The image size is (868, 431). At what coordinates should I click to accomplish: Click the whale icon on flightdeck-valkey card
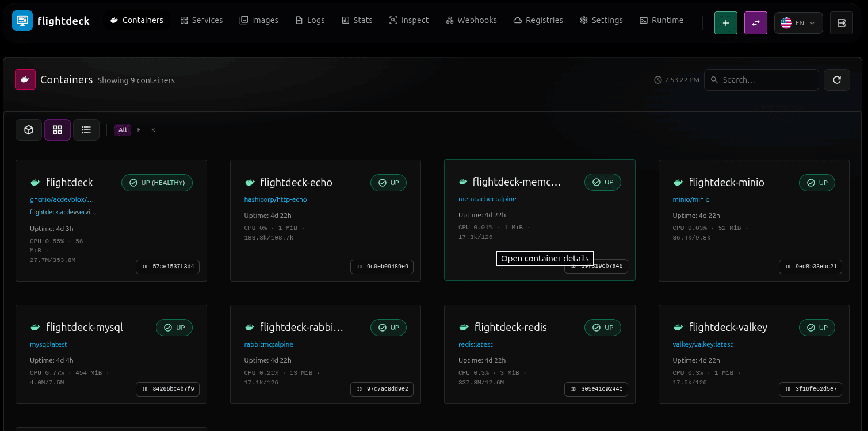(678, 327)
